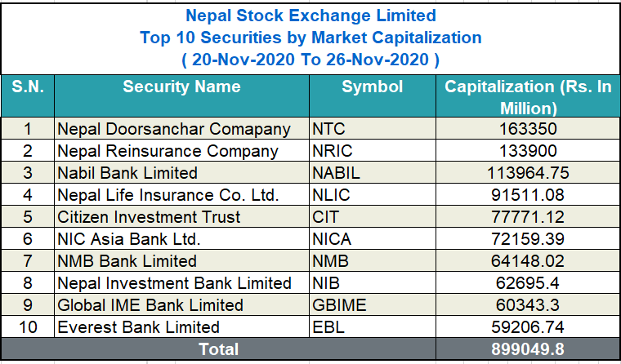
Task: Select the GBIME symbol cell
Action: pos(337,305)
